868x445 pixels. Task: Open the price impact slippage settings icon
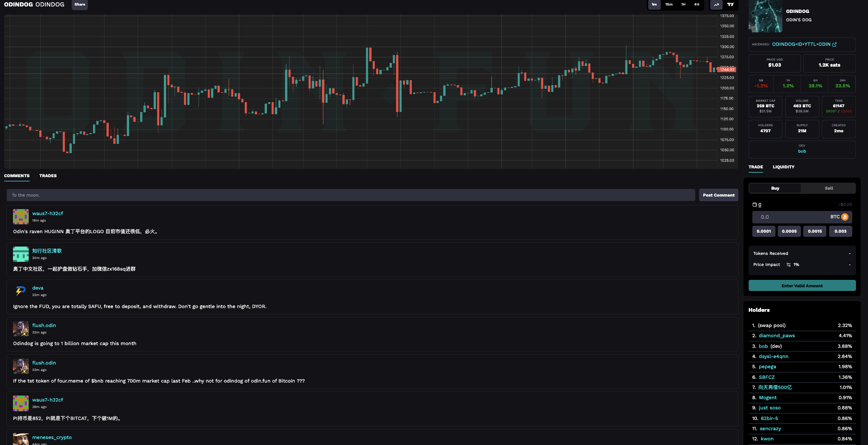point(788,265)
